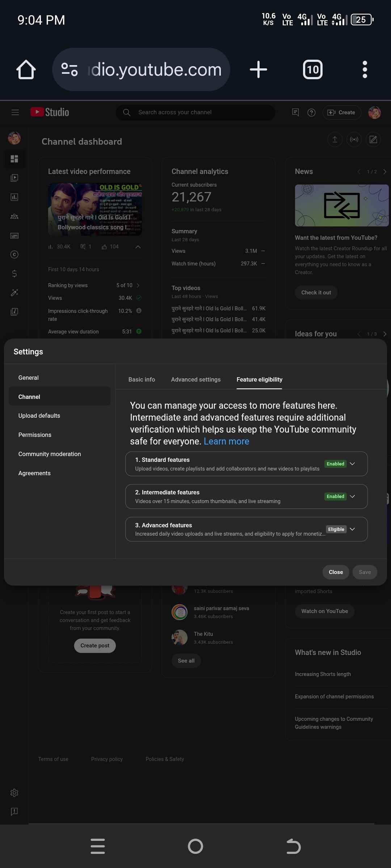Go to next News card
The height and width of the screenshot is (868, 391).
(x=385, y=172)
